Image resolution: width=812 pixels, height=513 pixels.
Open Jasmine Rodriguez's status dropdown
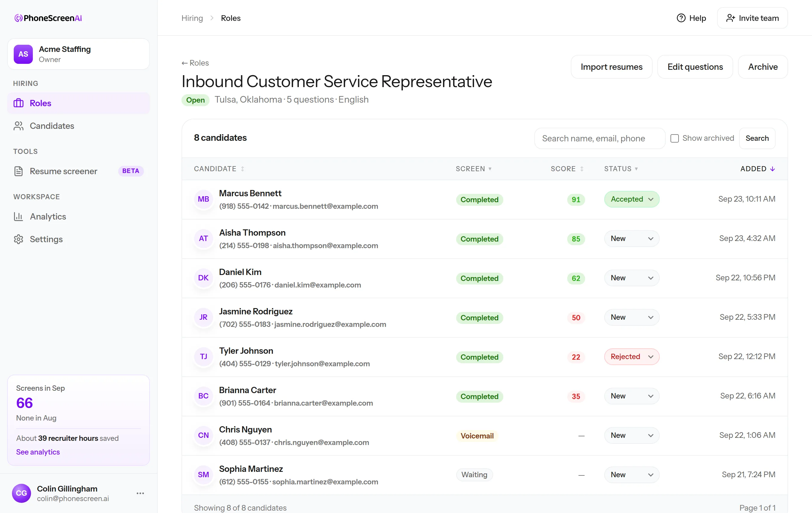632,317
